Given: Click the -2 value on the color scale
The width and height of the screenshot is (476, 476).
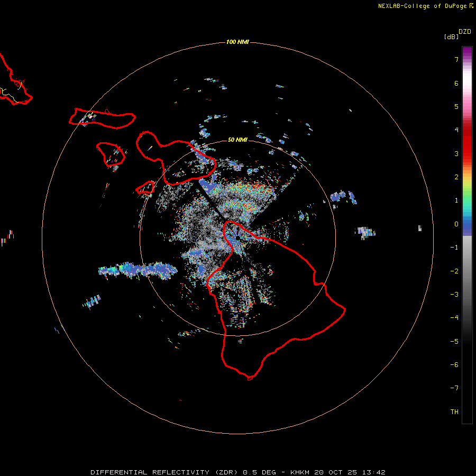Looking at the screenshot, I should [x=454, y=271].
